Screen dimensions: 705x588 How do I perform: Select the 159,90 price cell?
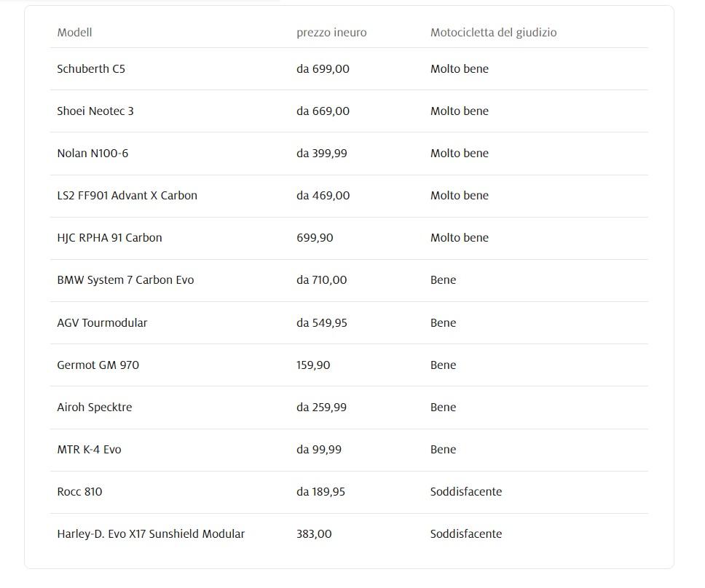click(x=313, y=365)
